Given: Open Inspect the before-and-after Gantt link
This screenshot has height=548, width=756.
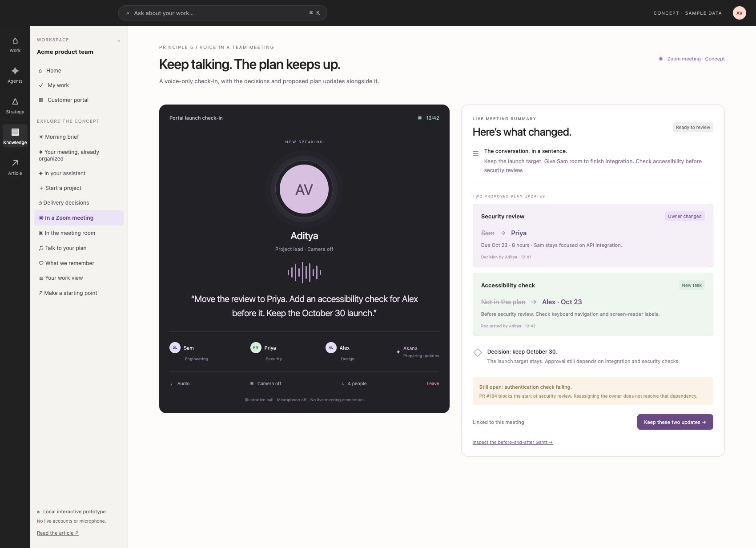Looking at the screenshot, I should click(x=512, y=442).
